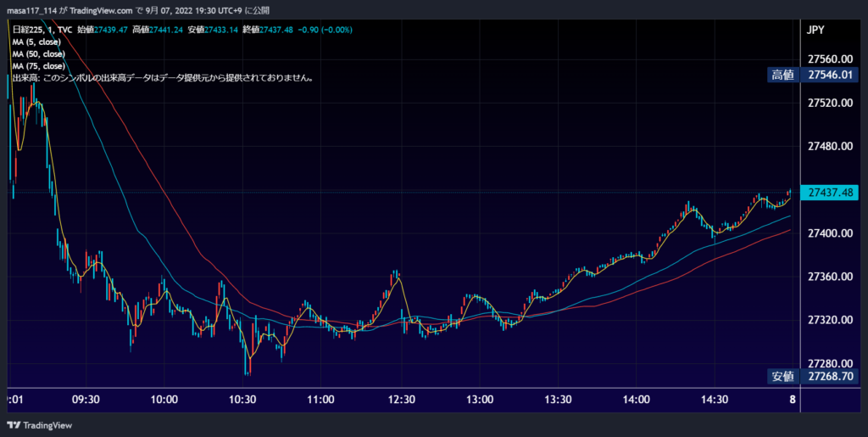Click the 始値 27439.47 open value in legend

pos(103,30)
